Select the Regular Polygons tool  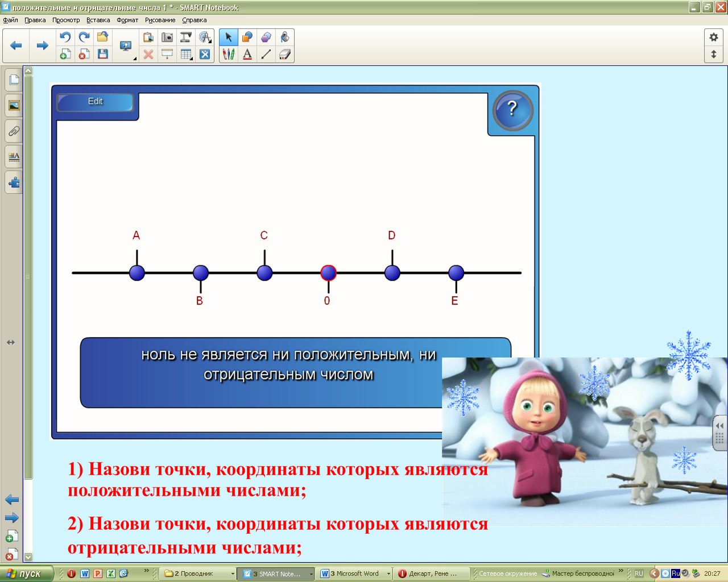click(266, 38)
